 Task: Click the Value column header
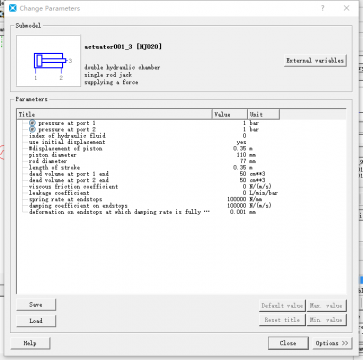click(x=230, y=114)
